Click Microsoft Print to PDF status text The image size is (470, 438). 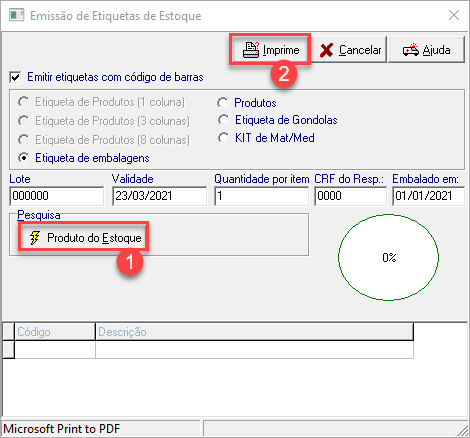pos(62,429)
